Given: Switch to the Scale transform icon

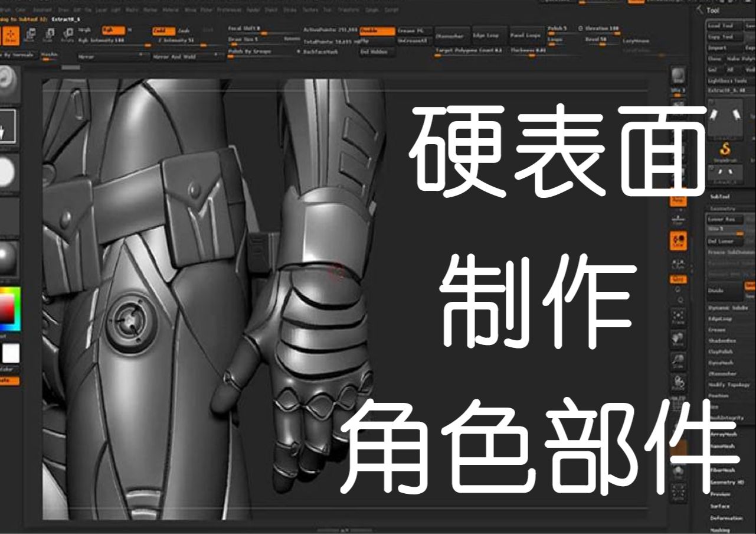Looking at the screenshot, I should [x=48, y=36].
